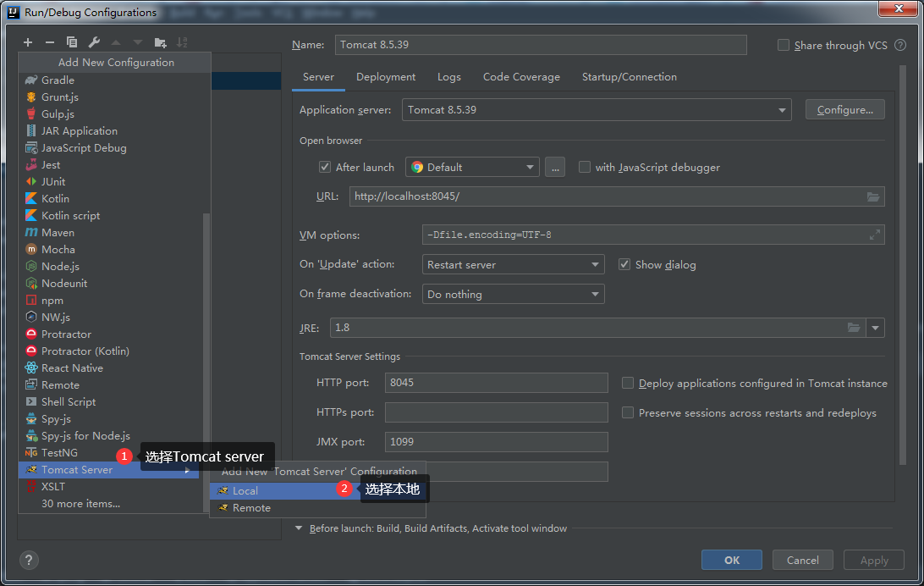
Task: Select the JUnit configuration icon
Action: pos(31,181)
